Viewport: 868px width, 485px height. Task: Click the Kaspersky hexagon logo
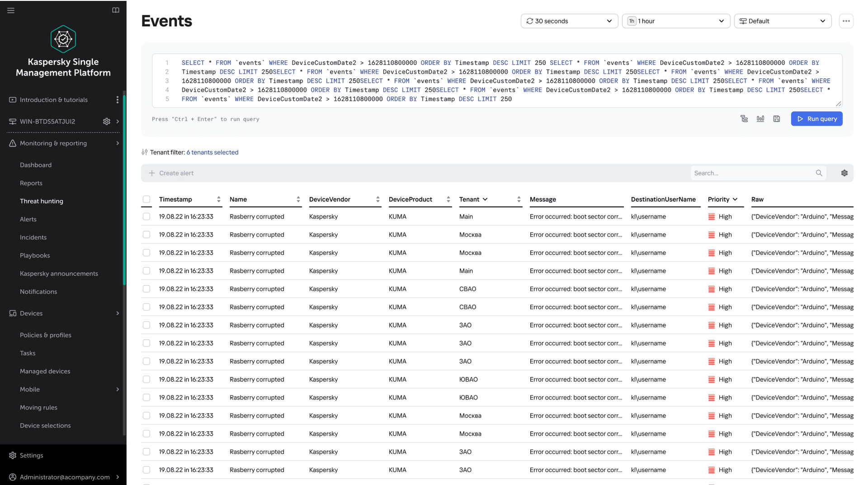(63, 39)
